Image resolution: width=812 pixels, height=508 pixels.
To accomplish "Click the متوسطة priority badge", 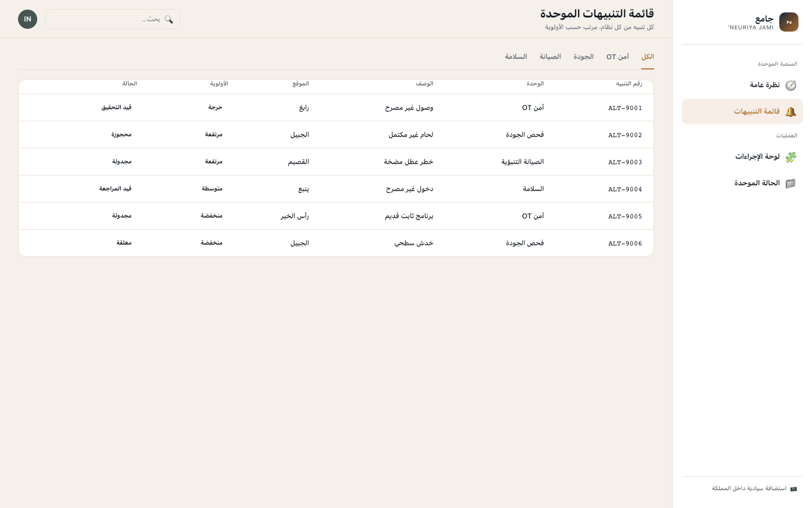I will coord(212,189).
